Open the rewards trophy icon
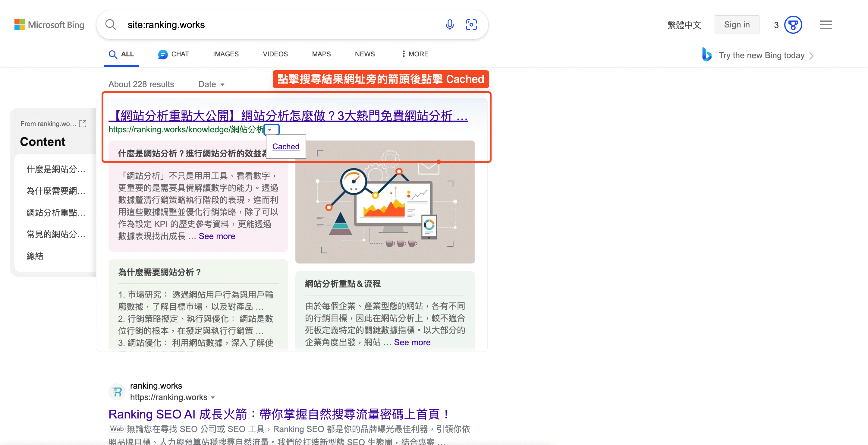868x445 pixels. pos(793,25)
